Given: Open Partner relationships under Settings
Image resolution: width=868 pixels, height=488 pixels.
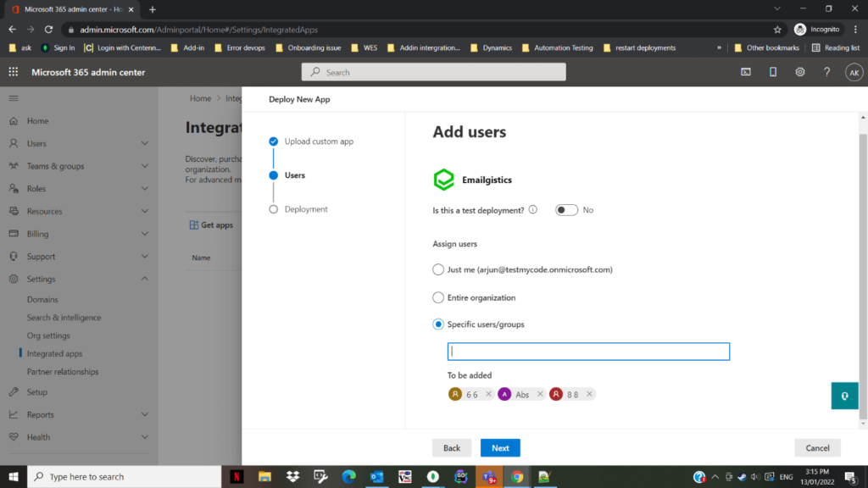Looking at the screenshot, I should pos(63,372).
